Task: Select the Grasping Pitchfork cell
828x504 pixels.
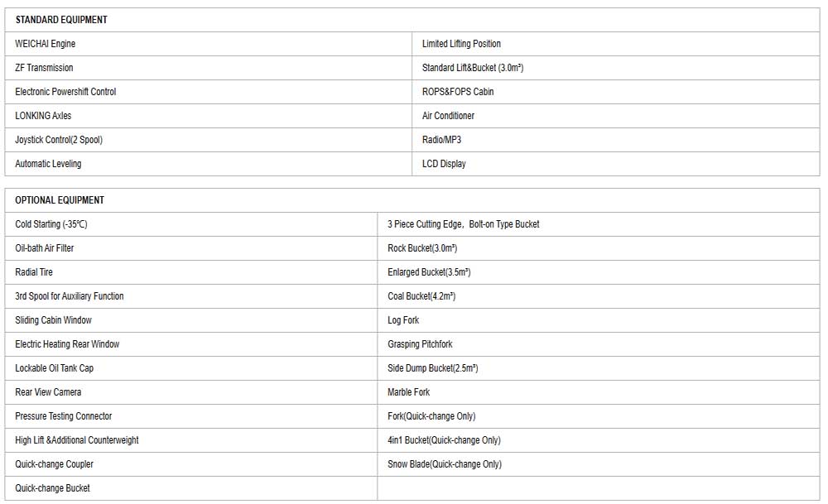Action: pos(599,344)
